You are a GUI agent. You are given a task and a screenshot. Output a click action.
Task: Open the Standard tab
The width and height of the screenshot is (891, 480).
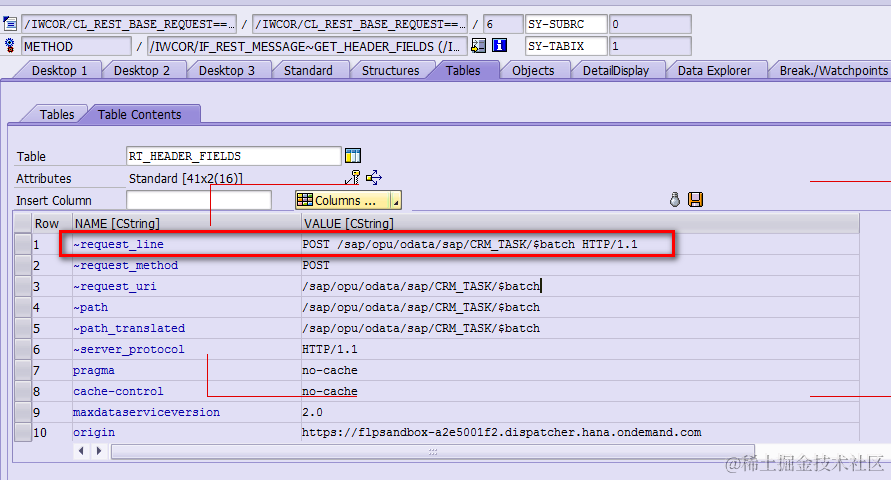[x=309, y=70]
